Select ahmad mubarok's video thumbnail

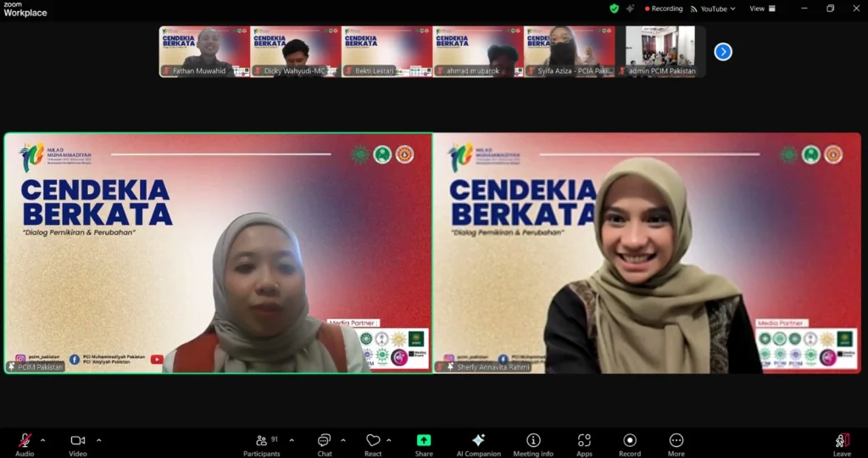478,52
